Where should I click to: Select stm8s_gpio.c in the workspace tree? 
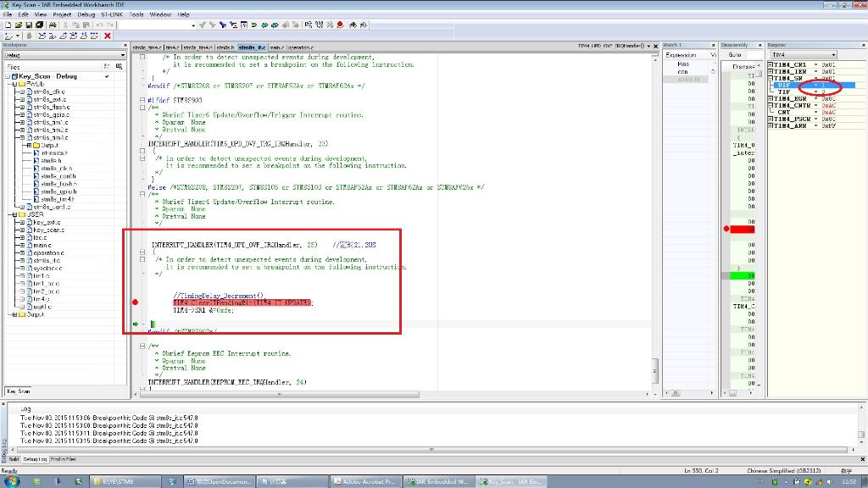[51, 114]
